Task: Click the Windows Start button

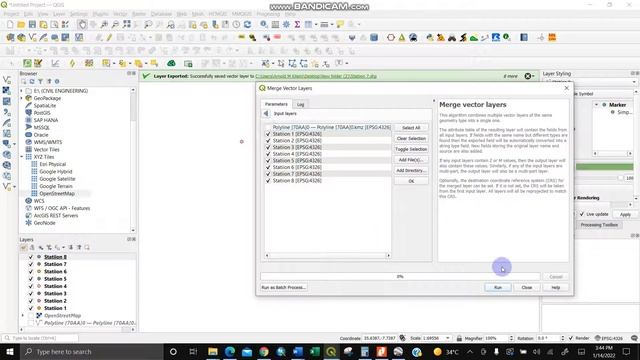Action: coord(9,351)
